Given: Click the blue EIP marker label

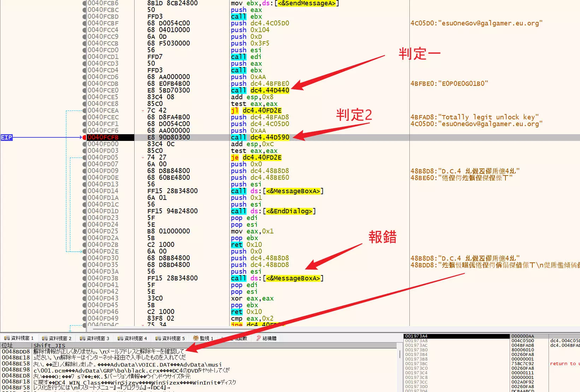Looking at the screenshot, I should point(6,137).
